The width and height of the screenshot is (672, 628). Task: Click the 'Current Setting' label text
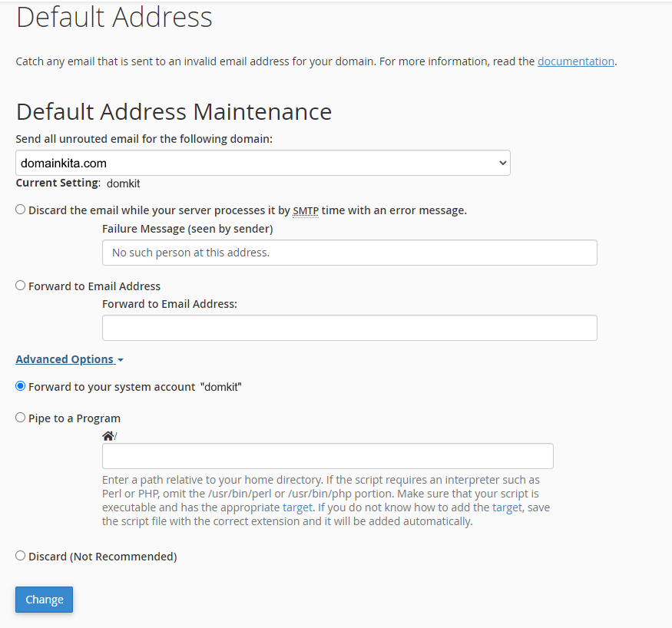(58, 183)
